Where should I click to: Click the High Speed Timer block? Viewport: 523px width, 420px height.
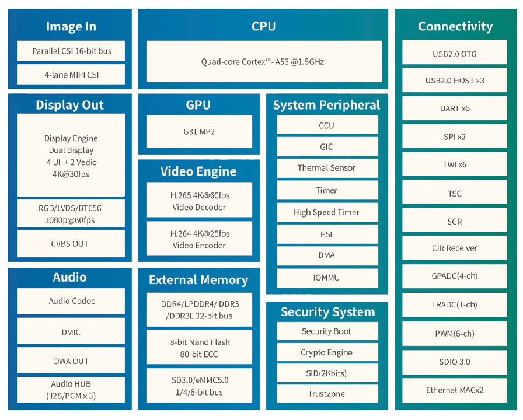click(x=327, y=212)
